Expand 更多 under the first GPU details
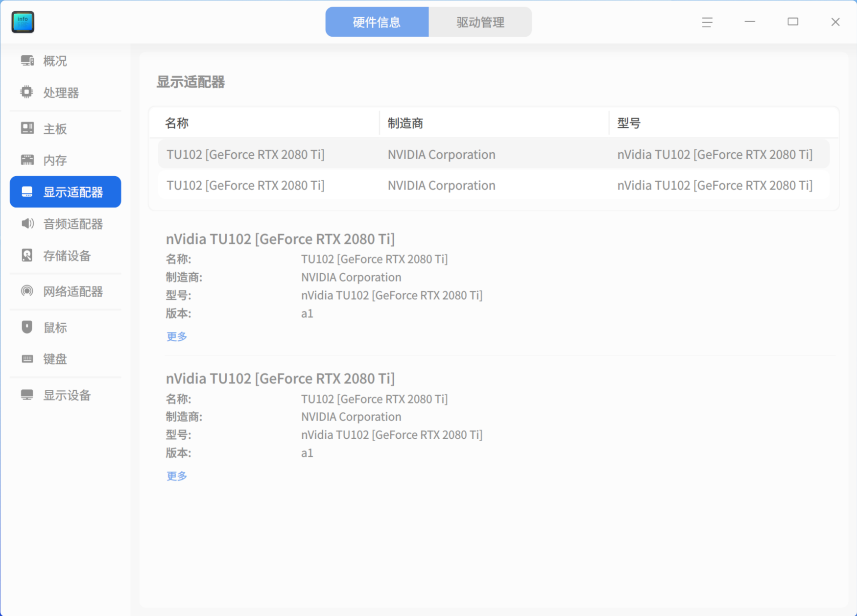The width and height of the screenshot is (857, 616). [177, 336]
